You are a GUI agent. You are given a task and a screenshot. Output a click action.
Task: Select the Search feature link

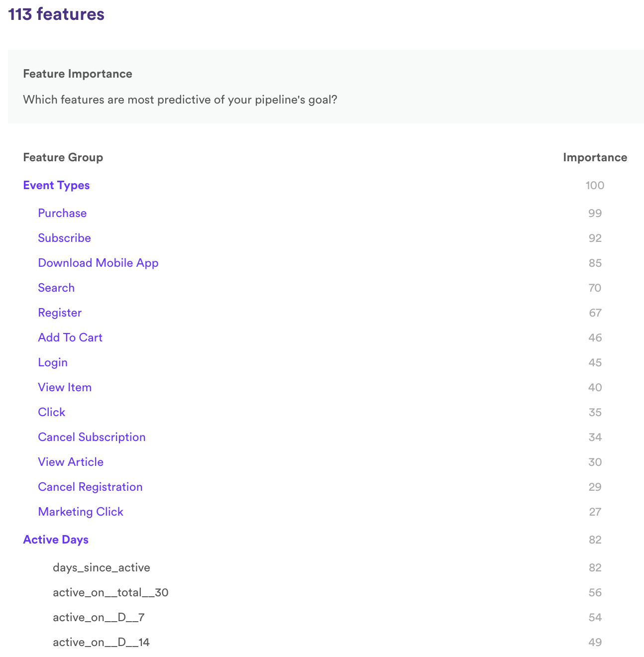point(56,288)
